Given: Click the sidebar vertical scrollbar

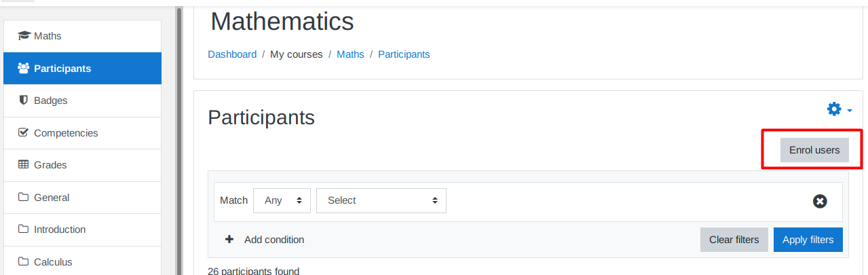Looking at the screenshot, I should (x=179, y=136).
